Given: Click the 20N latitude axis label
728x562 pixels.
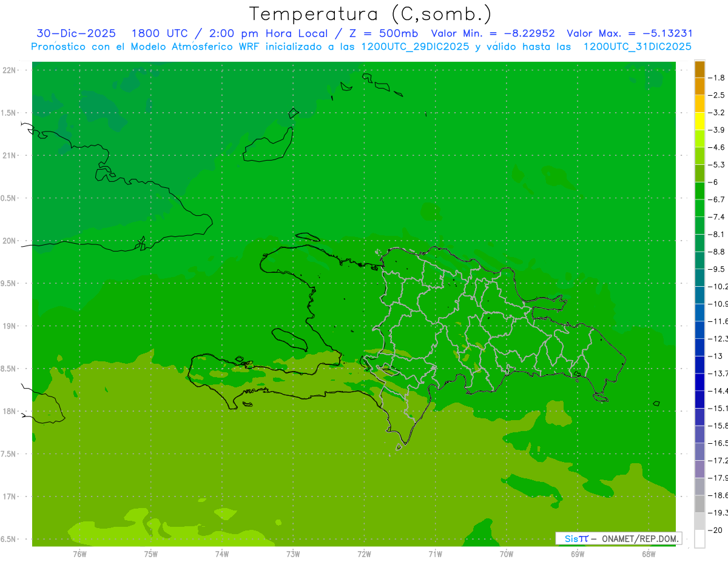Looking at the screenshot, I should [x=10, y=241].
